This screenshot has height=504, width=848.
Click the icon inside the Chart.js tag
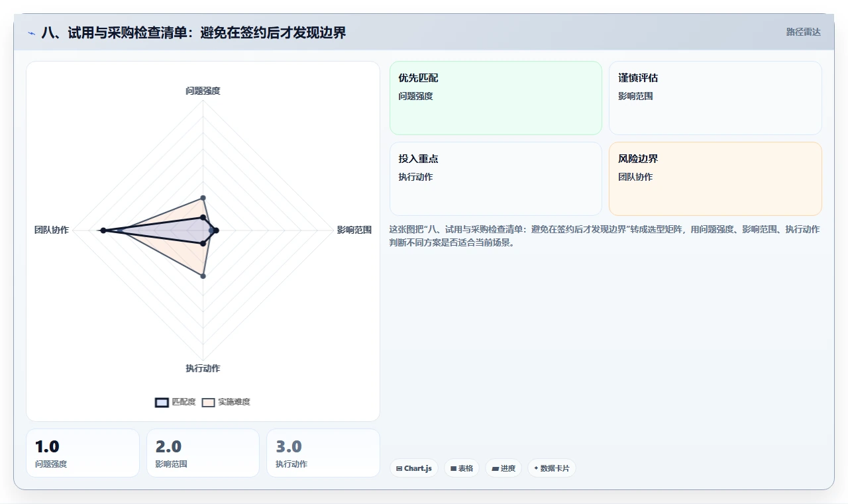(x=399, y=468)
